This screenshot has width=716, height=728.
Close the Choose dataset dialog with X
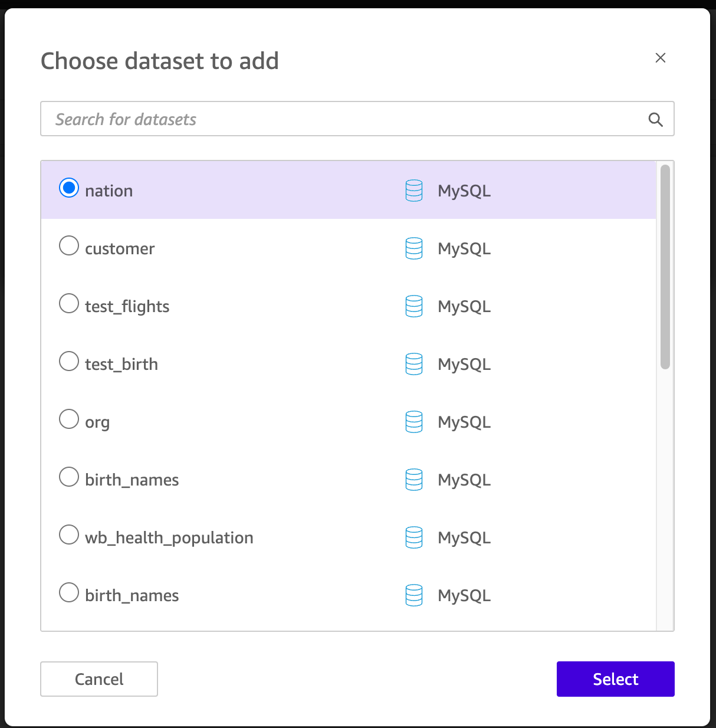661,58
